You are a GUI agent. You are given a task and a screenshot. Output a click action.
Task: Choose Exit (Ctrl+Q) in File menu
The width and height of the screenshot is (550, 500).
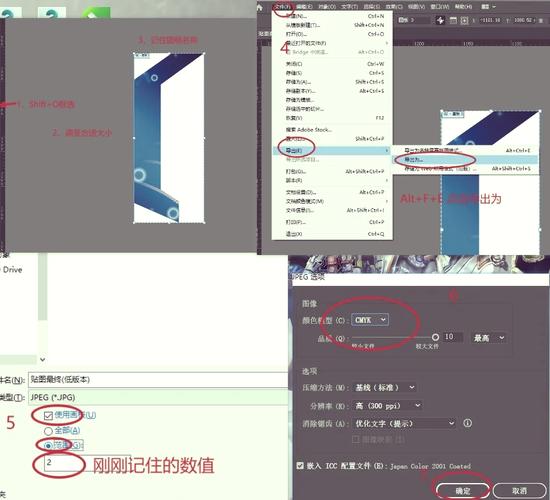(333, 234)
